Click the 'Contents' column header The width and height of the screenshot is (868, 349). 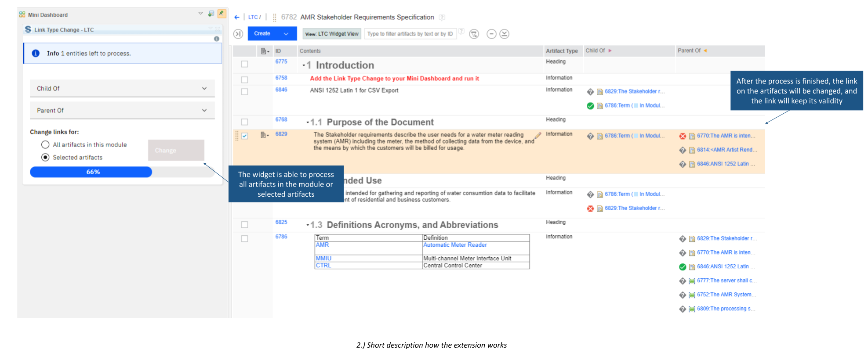point(310,51)
